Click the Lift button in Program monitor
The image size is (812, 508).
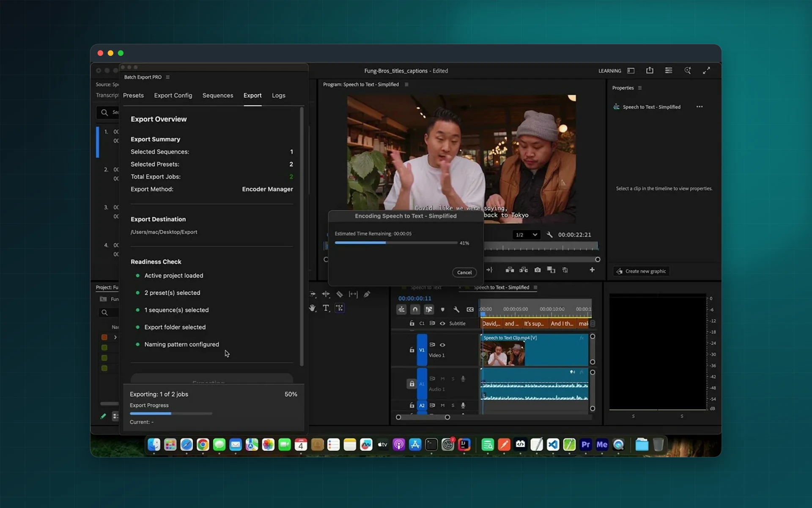[510, 270]
